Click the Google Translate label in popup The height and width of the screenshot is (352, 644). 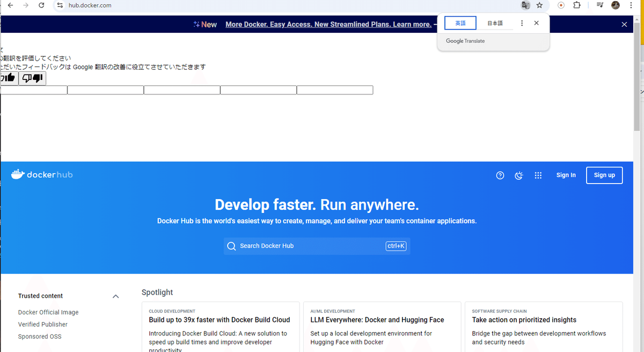pos(465,41)
